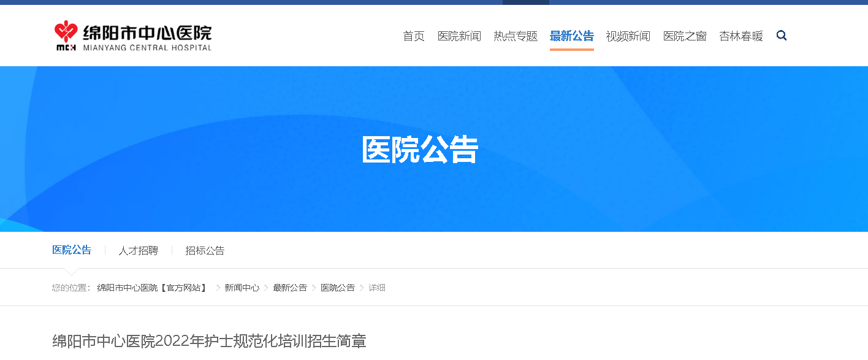The width and height of the screenshot is (868, 360).
Task: Follow breadcrumb 绵阳市中心医院【官方网站】
Action: (152, 288)
